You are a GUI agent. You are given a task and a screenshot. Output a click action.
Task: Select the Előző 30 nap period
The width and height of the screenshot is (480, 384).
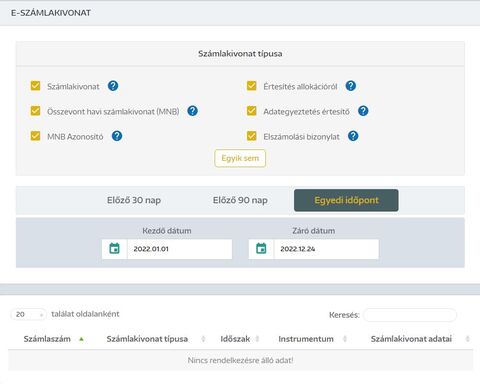point(134,200)
